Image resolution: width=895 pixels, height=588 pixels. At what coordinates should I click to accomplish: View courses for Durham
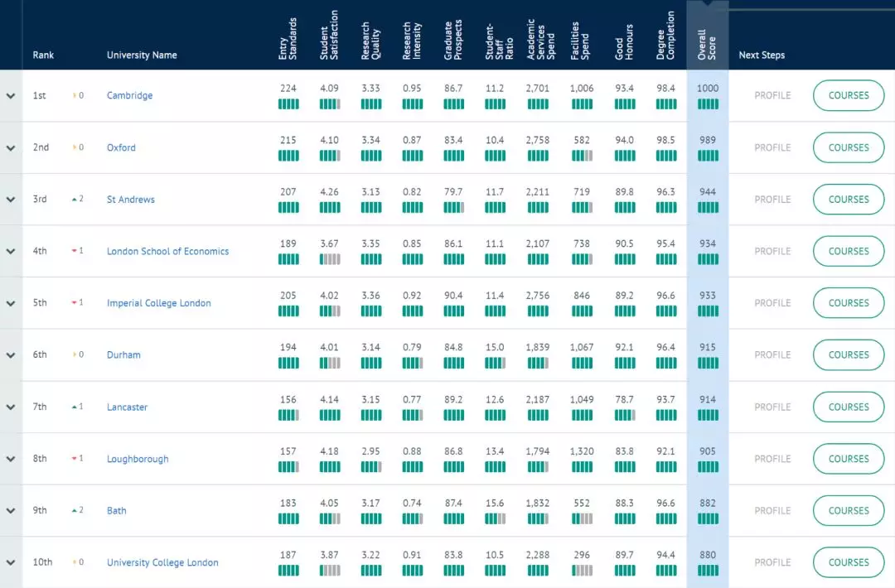pos(849,354)
